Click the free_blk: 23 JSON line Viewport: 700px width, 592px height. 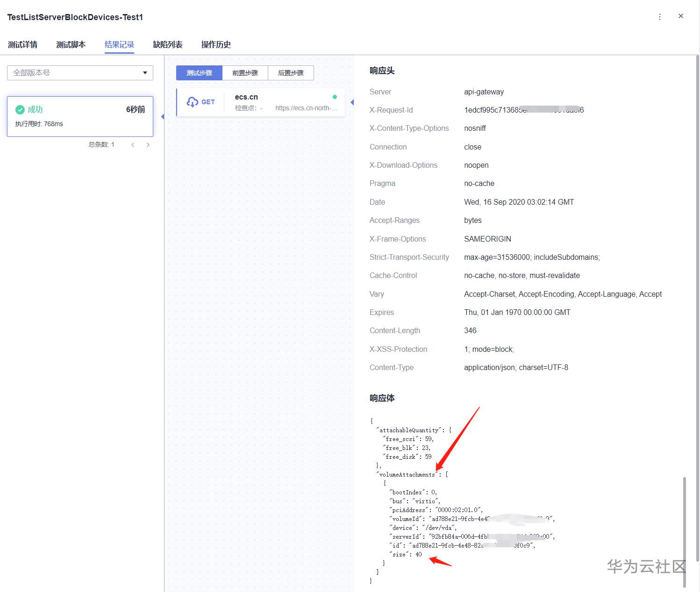tap(407, 448)
